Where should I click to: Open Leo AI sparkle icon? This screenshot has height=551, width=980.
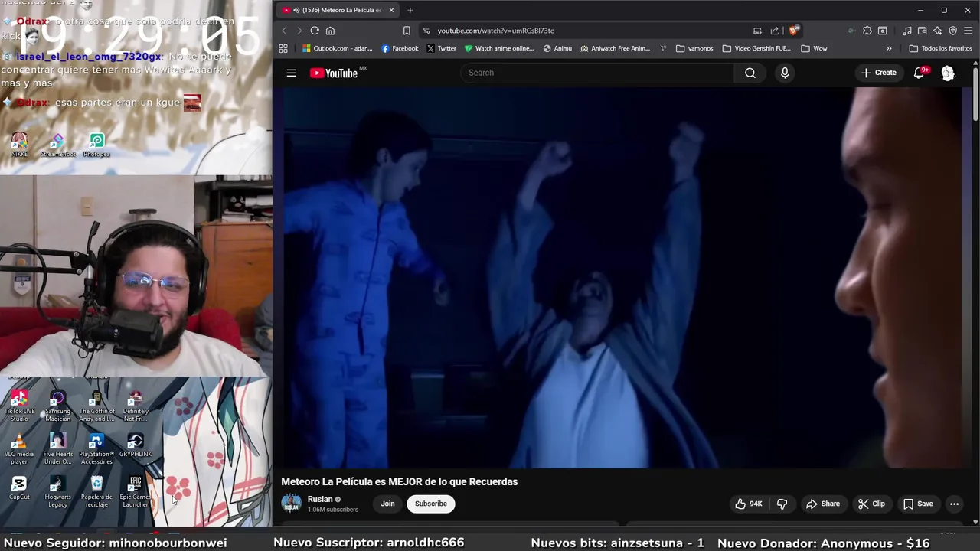pyautogui.click(x=937, y=31)
